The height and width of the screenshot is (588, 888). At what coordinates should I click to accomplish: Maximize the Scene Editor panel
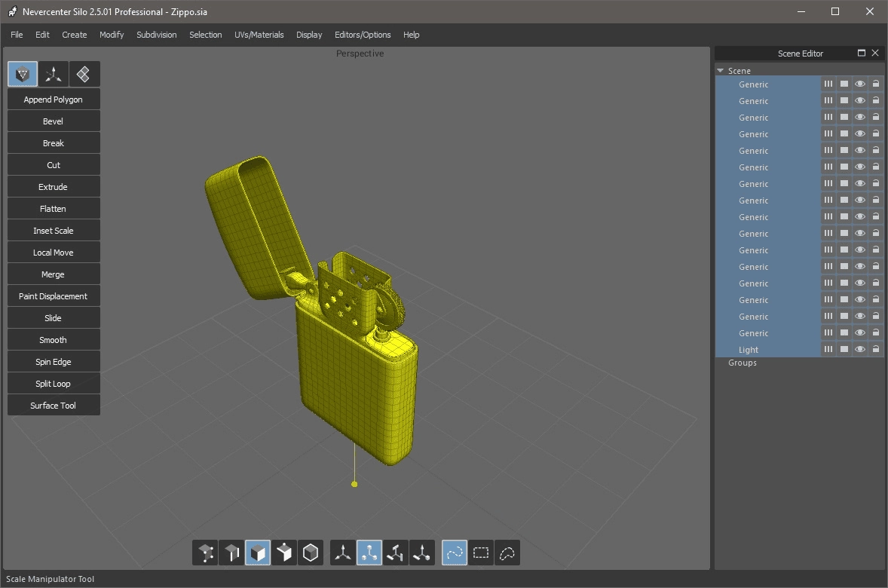coord(862,54)
